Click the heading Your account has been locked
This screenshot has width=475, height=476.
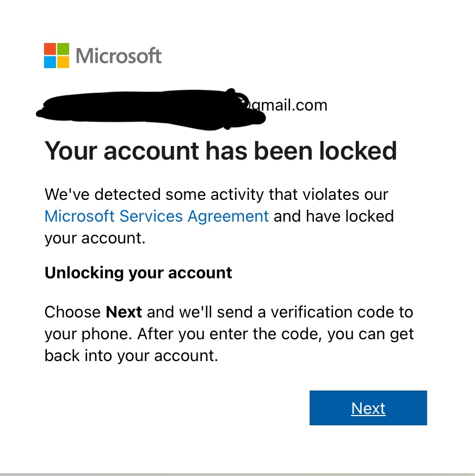pos(220,151)
